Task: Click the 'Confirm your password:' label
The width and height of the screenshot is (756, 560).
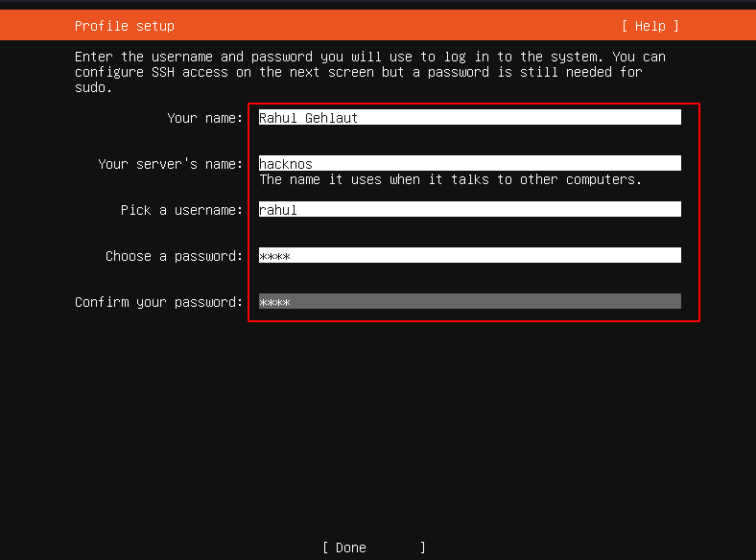Action: [x=158, y=302]
